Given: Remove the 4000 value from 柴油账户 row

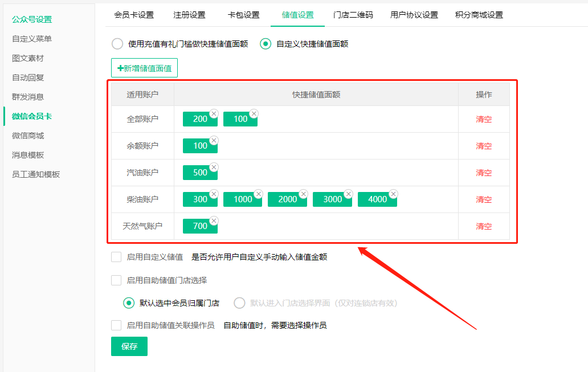Looking at the screenshot, I should tap(393, 194).
